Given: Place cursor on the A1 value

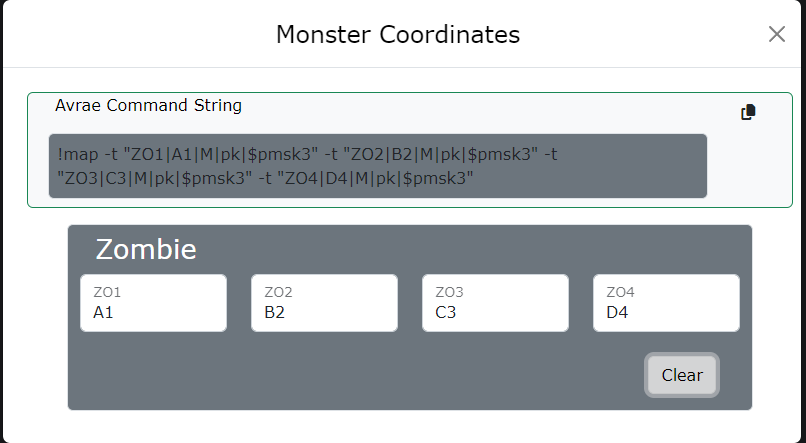Looking at the screenshot, I should 103,312.
